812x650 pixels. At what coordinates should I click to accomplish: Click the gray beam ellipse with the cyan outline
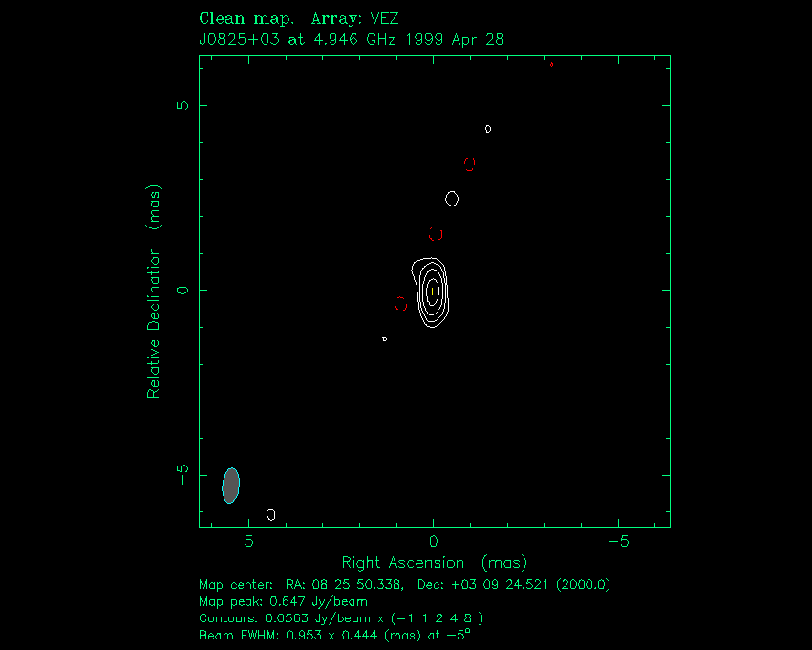click(231, 486)
